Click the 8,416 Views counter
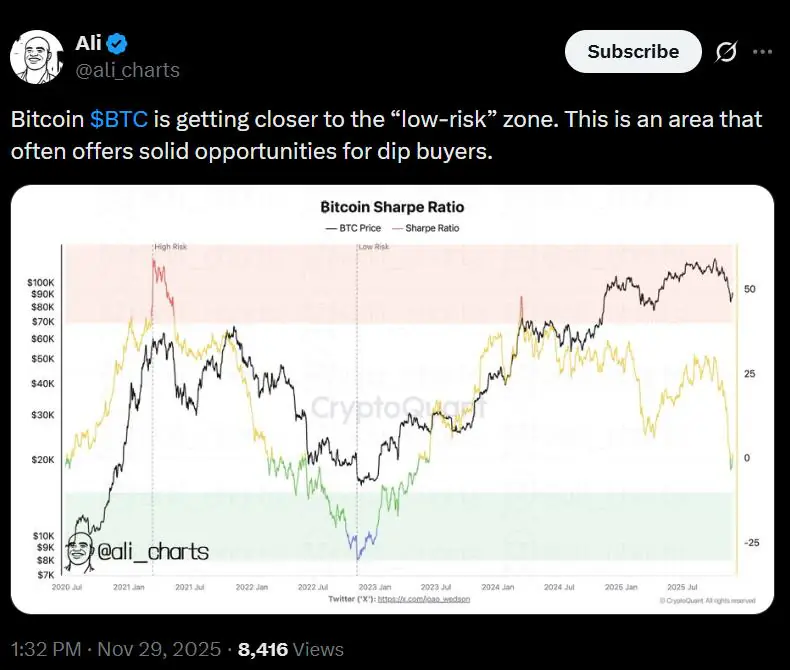Viewport: 790px width, 670px height. (x=294, y=650)
